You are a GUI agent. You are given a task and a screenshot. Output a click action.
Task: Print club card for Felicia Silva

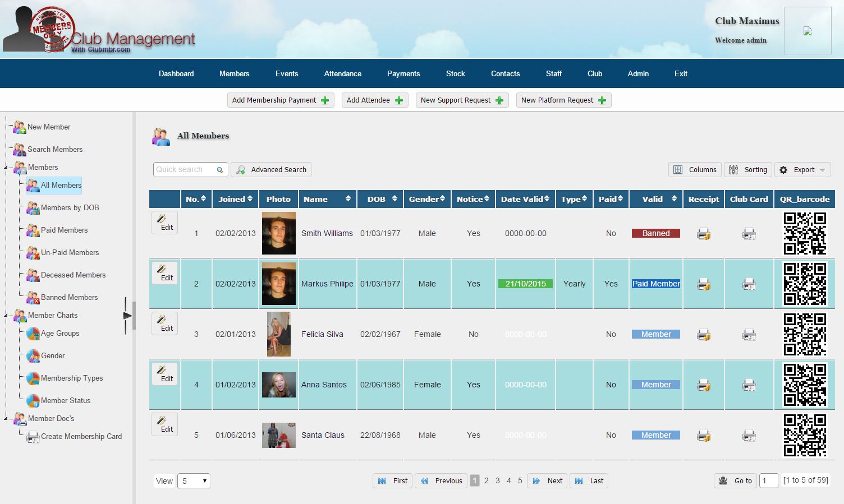pyautogui.click(x=749, y=335)
